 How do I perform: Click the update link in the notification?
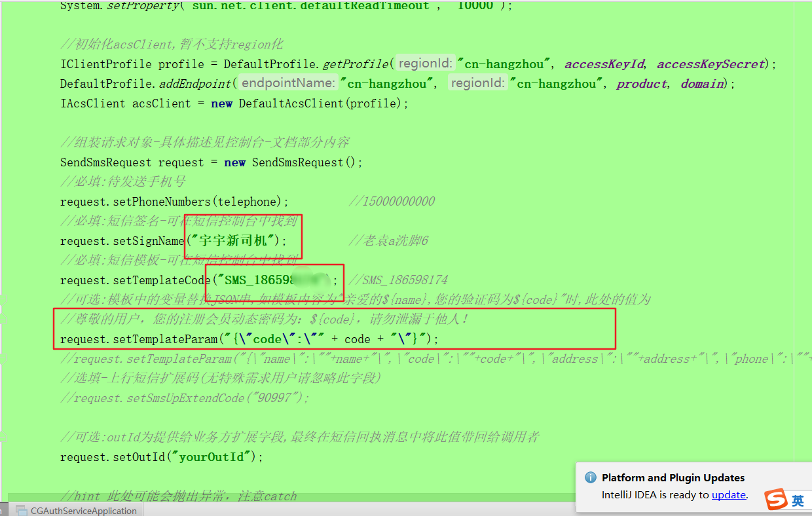[729, 495]
